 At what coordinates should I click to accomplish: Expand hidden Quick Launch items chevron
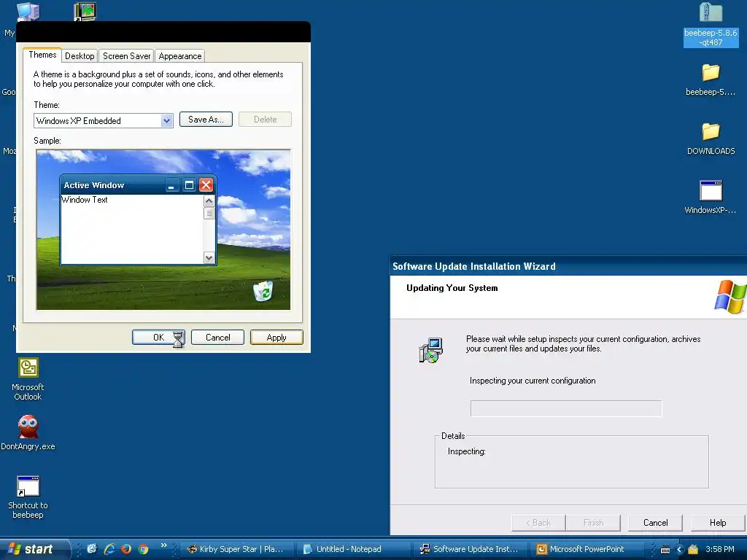click(x=164, y=545)
